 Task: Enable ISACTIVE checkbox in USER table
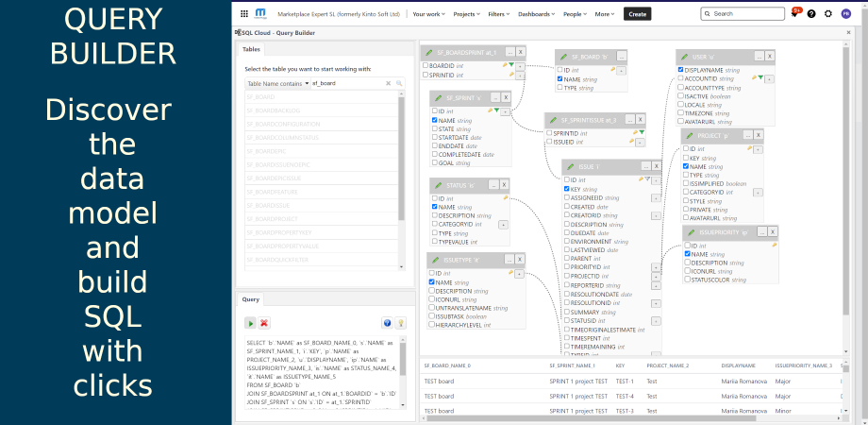(681, 95)
